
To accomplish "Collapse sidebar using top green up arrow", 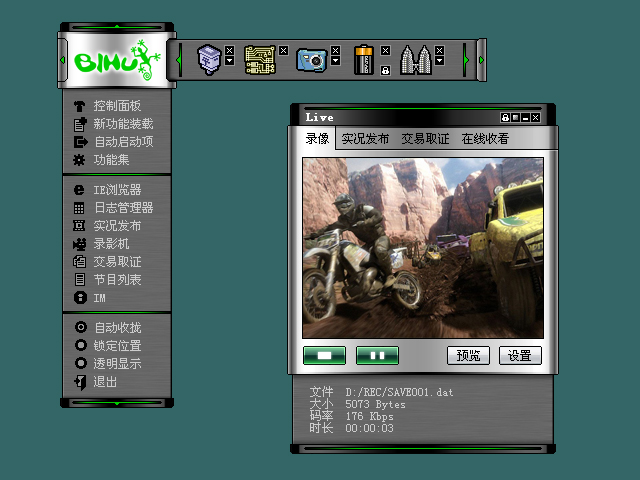I will click(117, 27).
